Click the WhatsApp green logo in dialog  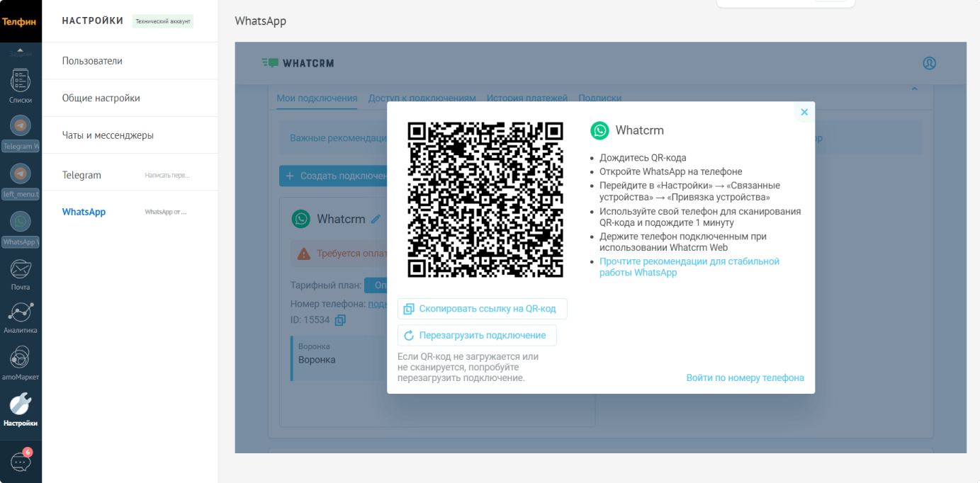(599, 130)
